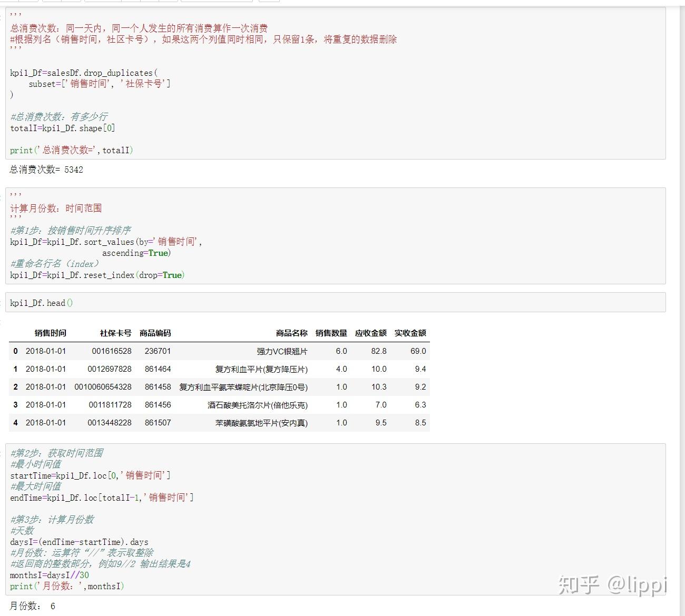685x616 pixels.
Task: Click the card number 0011811728
Action: (x=110, y=405)
